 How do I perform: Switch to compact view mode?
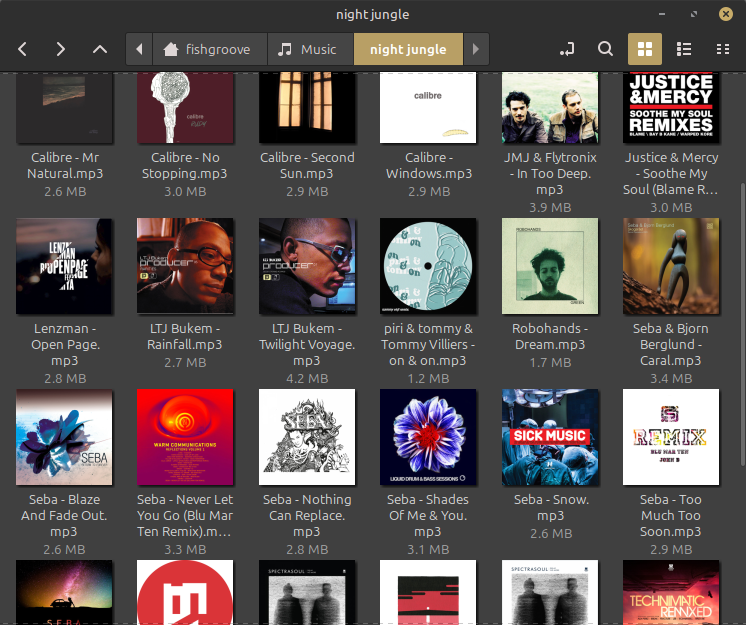(722, 49)
